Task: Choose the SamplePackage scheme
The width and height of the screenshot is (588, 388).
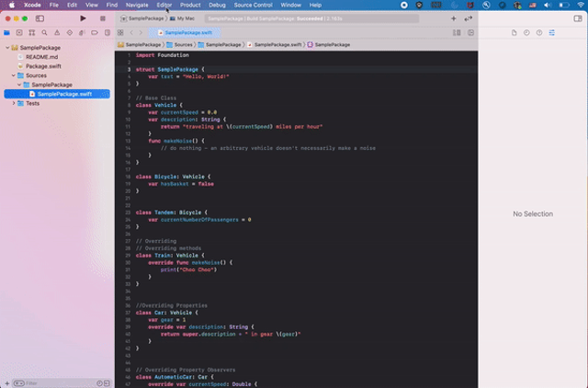Action: tap(142, 18)
